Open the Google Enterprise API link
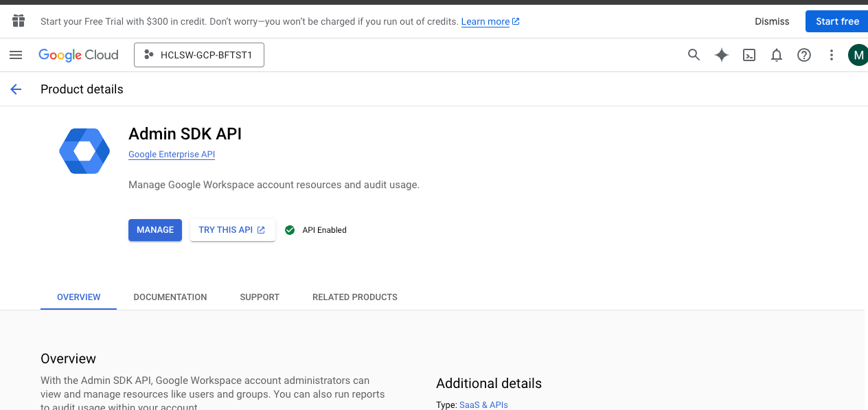Screen dimensions: 868x410 pyautogui.click(x=172, y=155)
